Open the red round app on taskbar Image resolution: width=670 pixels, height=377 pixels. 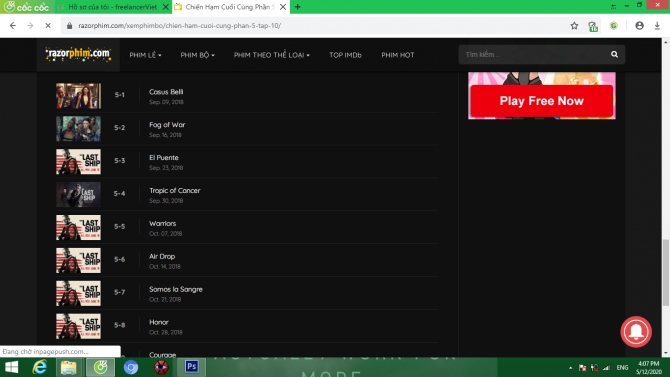click(161, 367)
